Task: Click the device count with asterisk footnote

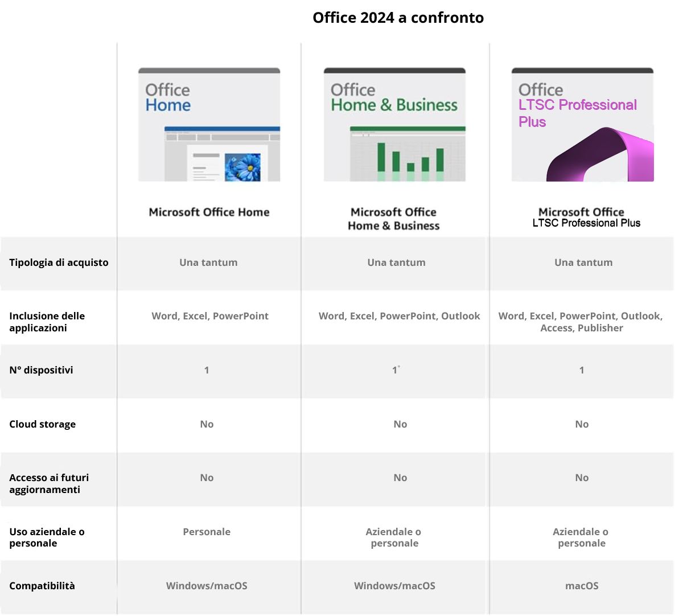Action: tap(396, 370)
